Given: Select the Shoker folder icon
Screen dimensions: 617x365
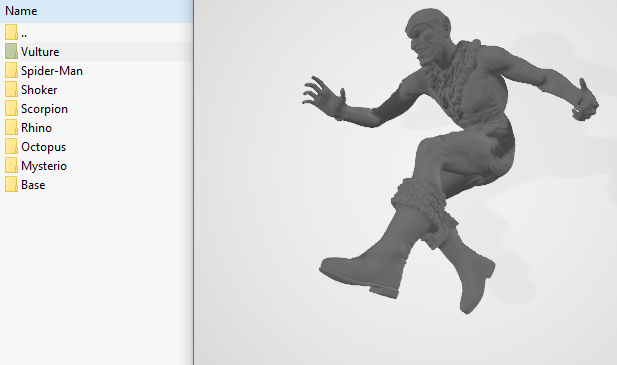Looking at the screenshot, I should pyautogui.click(x=11, y=89).
